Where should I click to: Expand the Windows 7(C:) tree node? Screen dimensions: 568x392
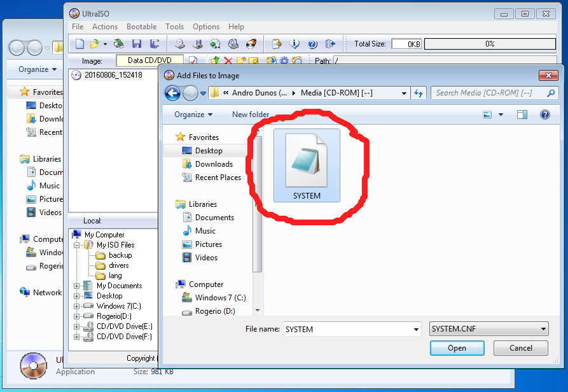(77, 306)
